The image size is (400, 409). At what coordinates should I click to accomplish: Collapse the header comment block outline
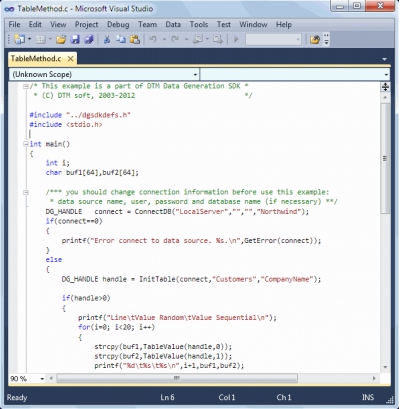click(x=26, y=86)
